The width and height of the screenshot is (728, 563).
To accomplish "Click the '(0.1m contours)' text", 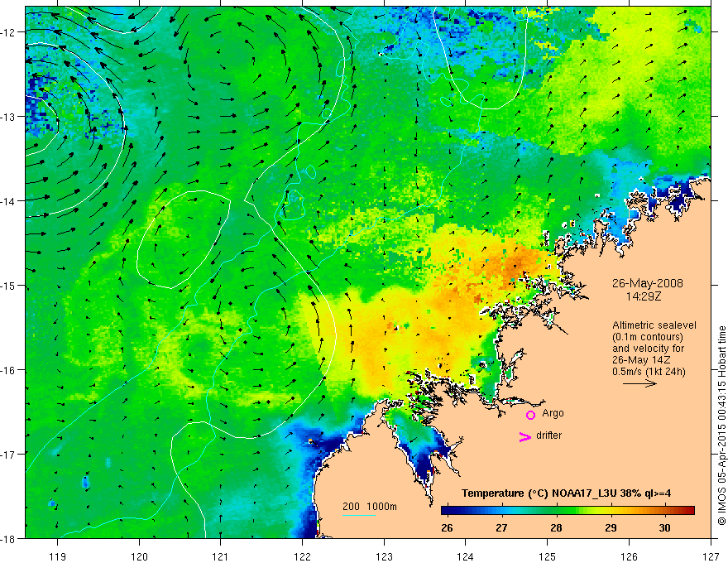I will point(647,337).
